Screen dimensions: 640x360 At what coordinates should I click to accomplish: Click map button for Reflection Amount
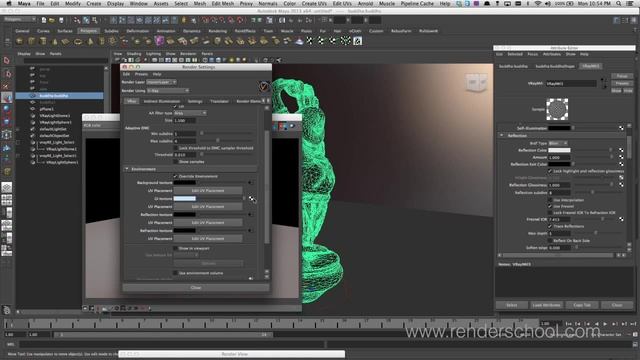pyautogui.click(x=621, y=157)
